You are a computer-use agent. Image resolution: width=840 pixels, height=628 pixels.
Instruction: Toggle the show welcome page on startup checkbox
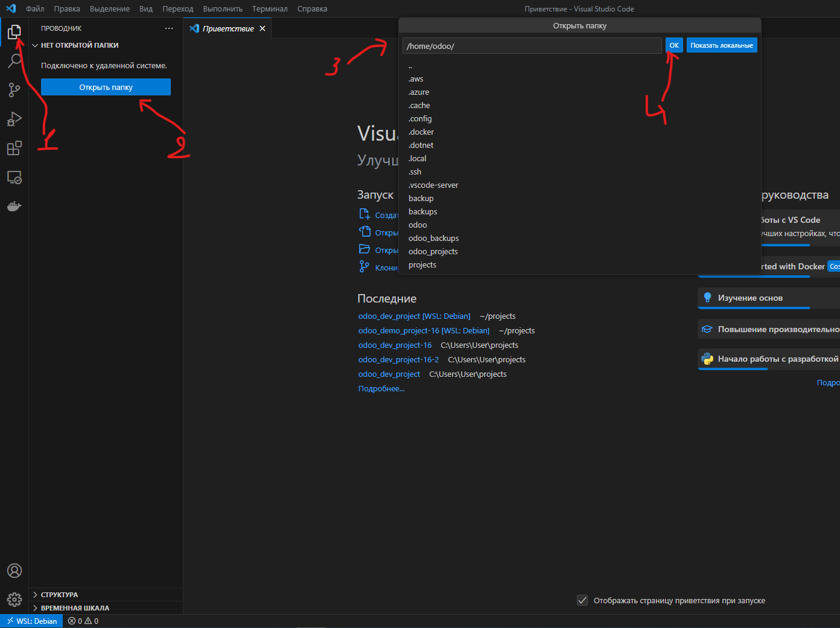(582, 600)
